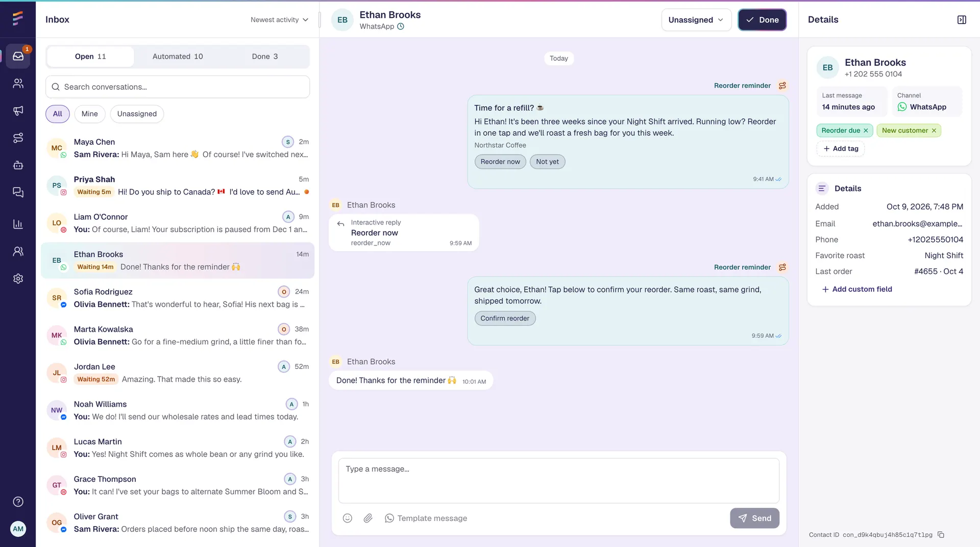Click the clock icon next to WhatsApp
Screen dimensions: 980x547
point(401,27)
